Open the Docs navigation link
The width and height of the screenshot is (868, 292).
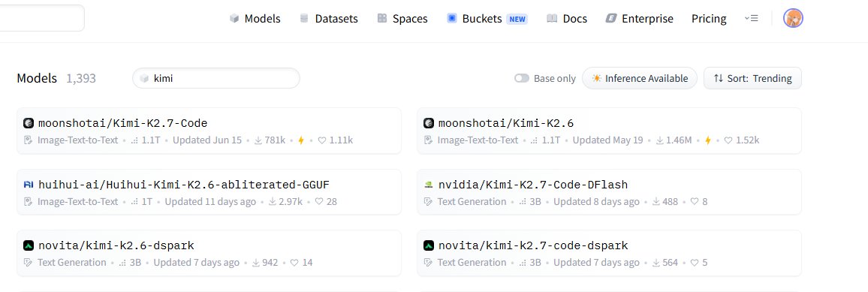pos(567,18)
